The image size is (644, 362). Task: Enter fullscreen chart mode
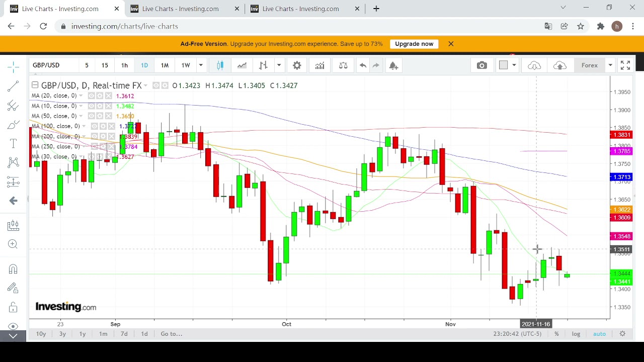625,65
